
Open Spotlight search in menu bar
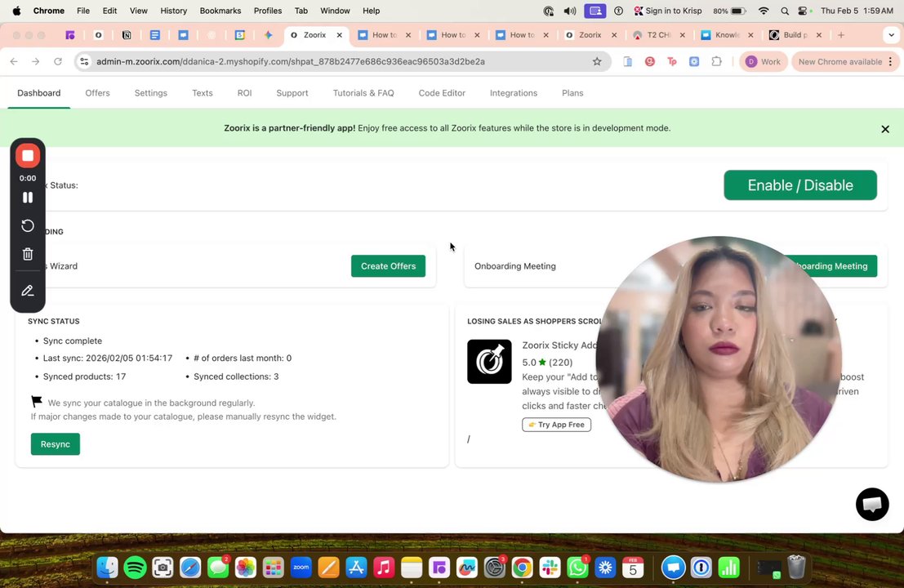(785, 11)
